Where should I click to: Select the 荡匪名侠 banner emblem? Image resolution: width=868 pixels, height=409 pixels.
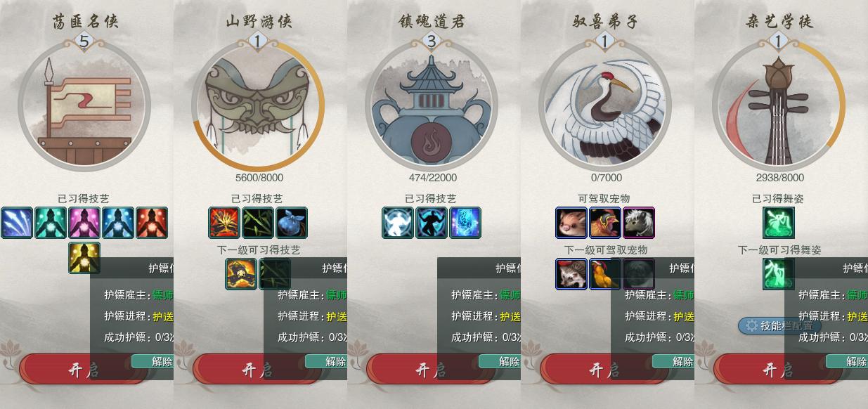coord(84,105)
